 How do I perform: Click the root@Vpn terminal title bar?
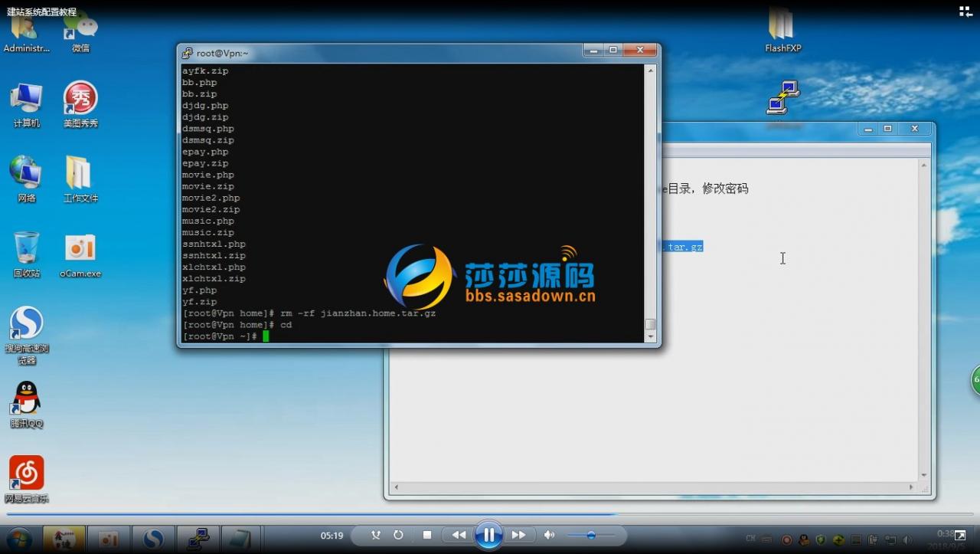click(x=383, y=53)
